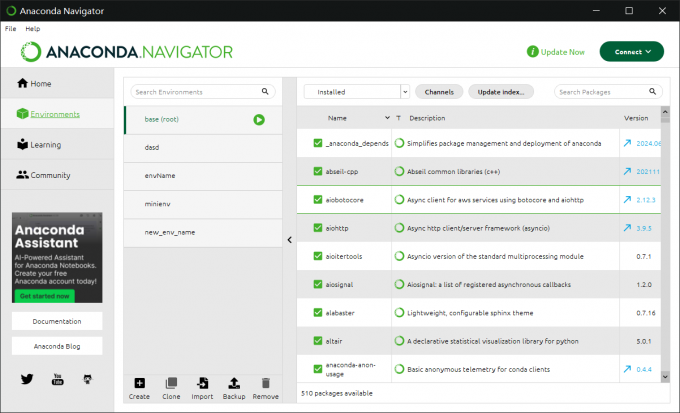Click the Community people icon
The height and width of the screenshot is (413, 680).
tap(22, 175)
